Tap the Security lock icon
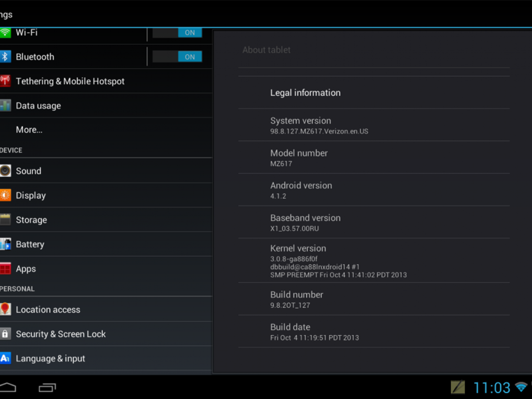 (x=5, y=334)
